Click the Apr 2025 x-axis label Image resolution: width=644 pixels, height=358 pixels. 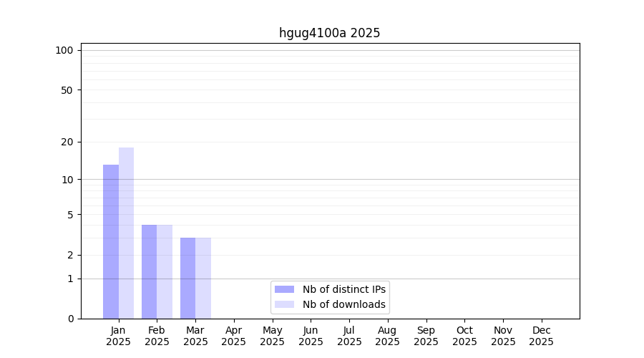pos(234,336)
